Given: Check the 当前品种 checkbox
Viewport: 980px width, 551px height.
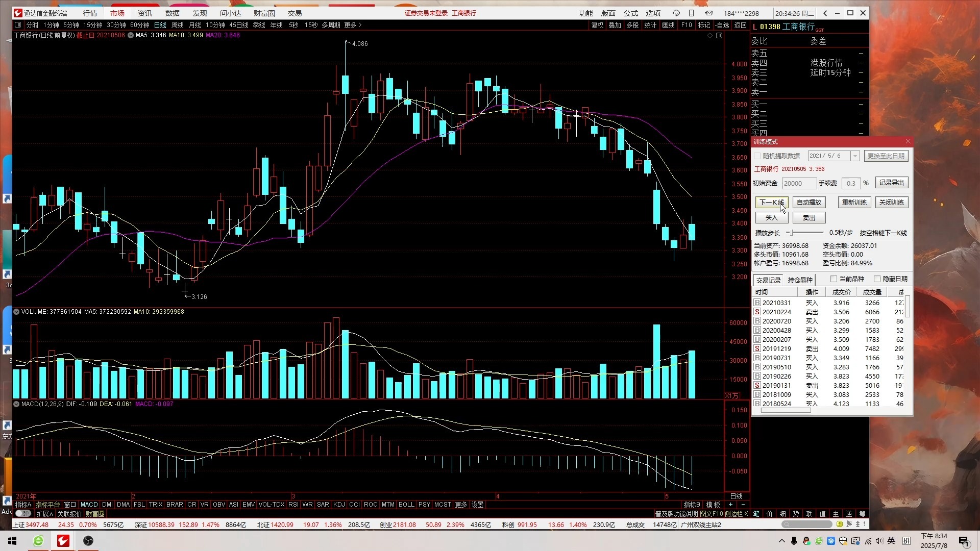Looking at the screenshot, I should click(834, 279).
